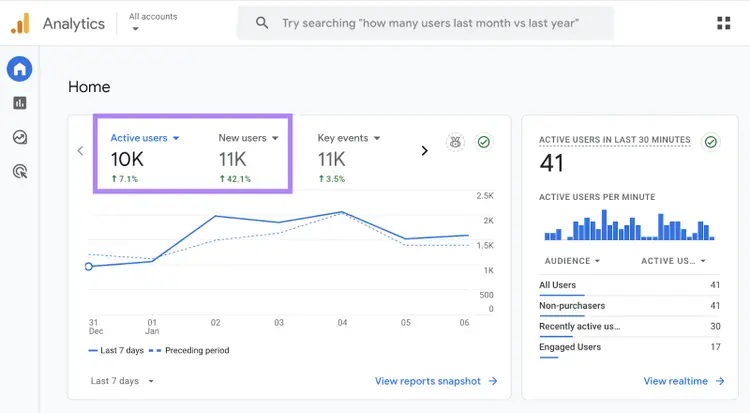Click the 31 Dec data point circle
Image resolution: width=750 pixels, height=413 pixels.
pos(88,267)
